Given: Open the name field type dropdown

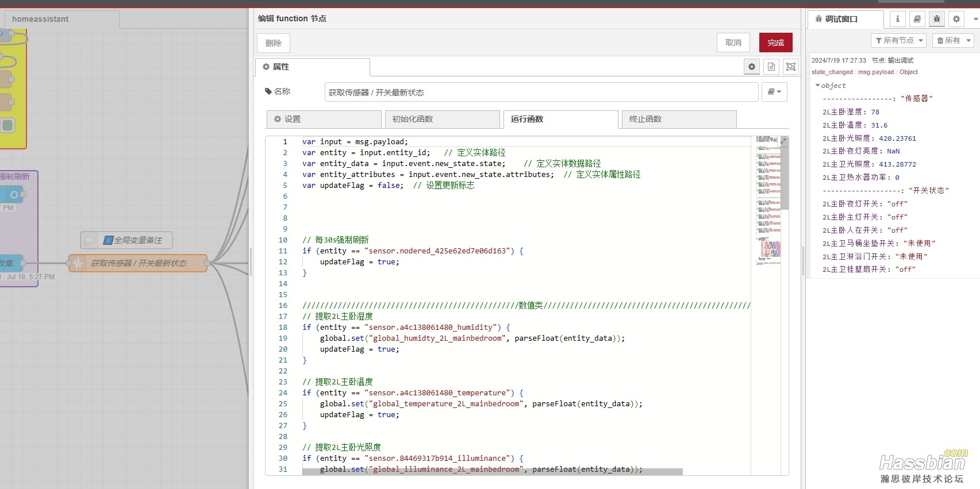Looking at the screenshot, I should [774, 92].
